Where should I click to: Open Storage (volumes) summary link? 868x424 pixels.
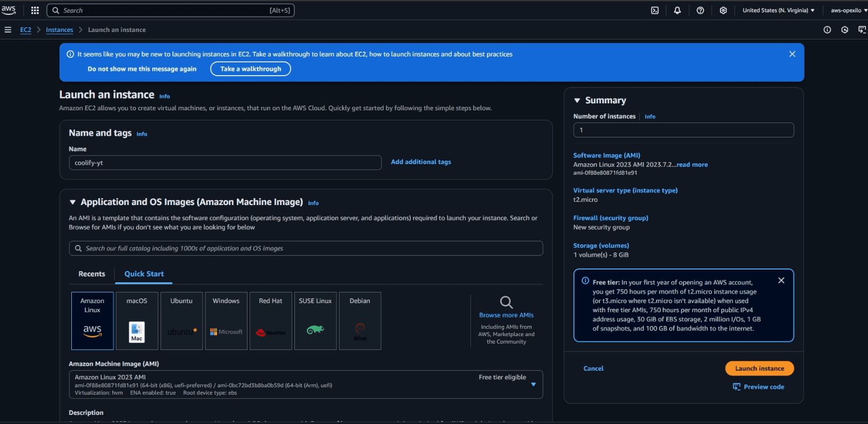(601, 246)
